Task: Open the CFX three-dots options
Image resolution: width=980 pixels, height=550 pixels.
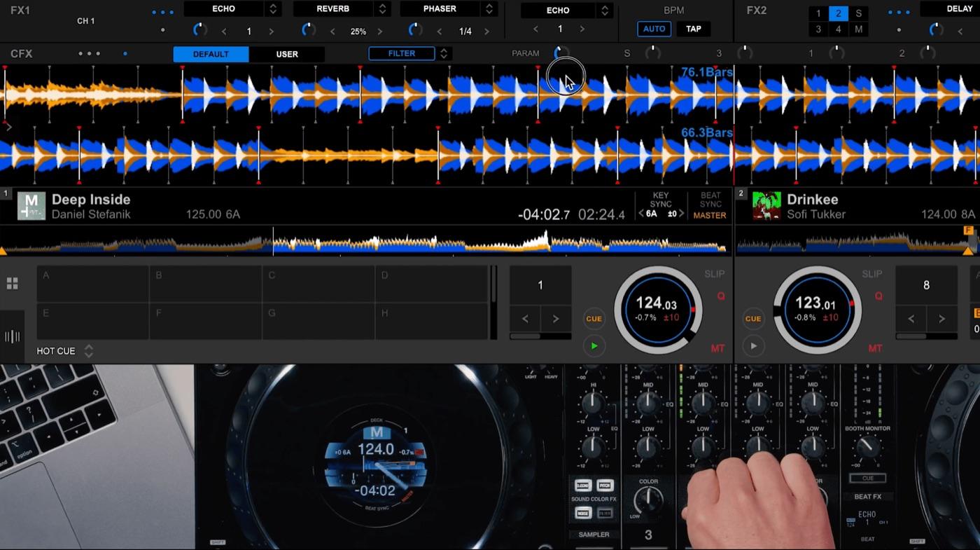Action: [x=90, y=54]
